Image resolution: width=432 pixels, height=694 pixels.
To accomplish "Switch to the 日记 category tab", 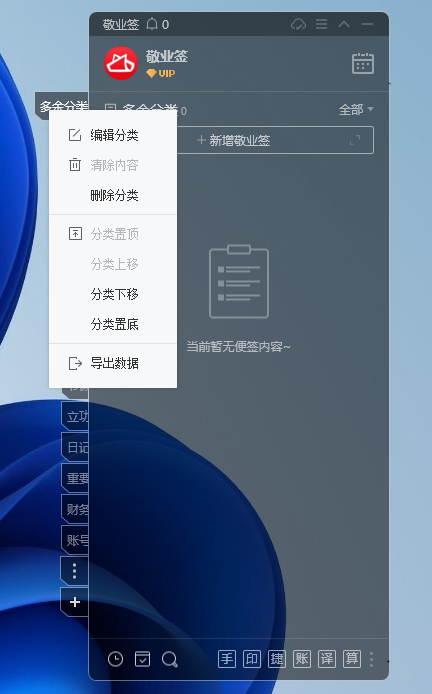I will 75,447.
